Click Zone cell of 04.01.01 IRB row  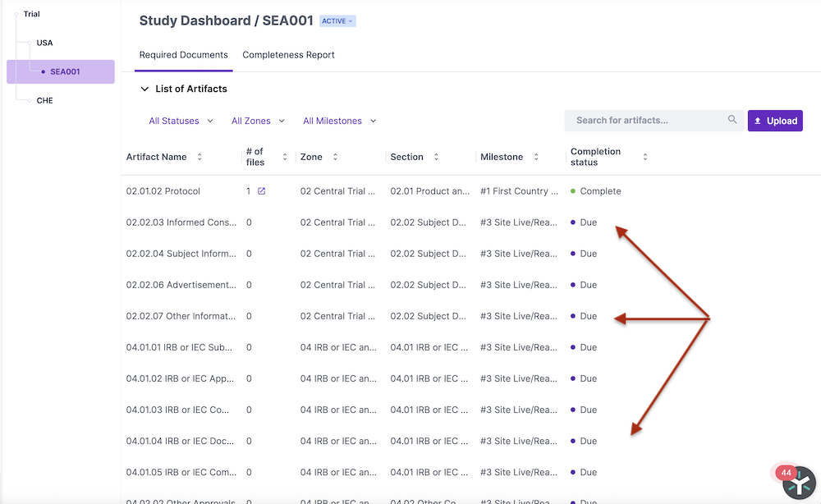coord(338,347)
